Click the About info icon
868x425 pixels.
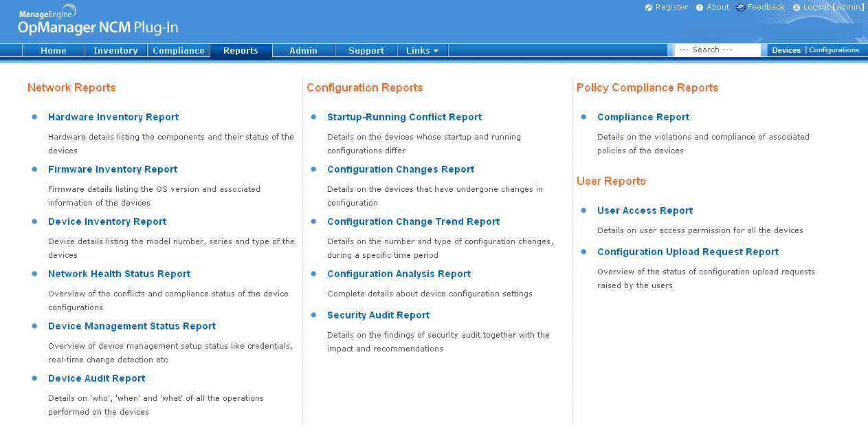pyautogui.click(x=700, y=8)
